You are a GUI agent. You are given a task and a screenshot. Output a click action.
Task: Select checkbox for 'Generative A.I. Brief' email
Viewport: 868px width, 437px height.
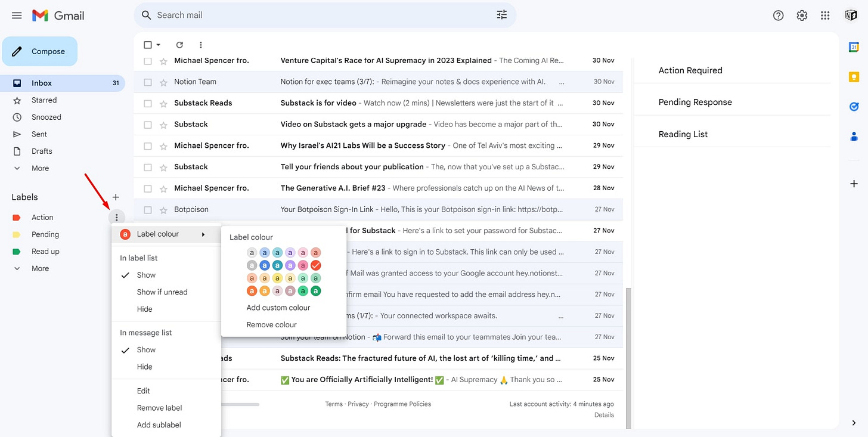click(148, 189)
